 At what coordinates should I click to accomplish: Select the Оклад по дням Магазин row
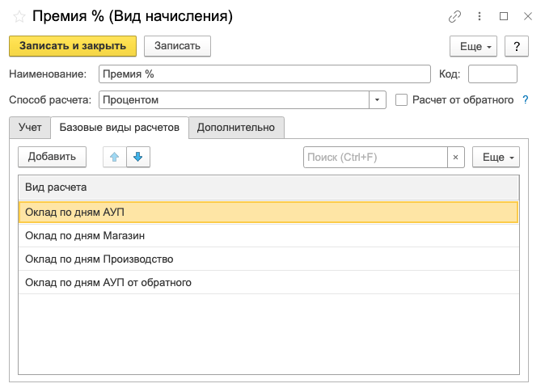(268, 236)
